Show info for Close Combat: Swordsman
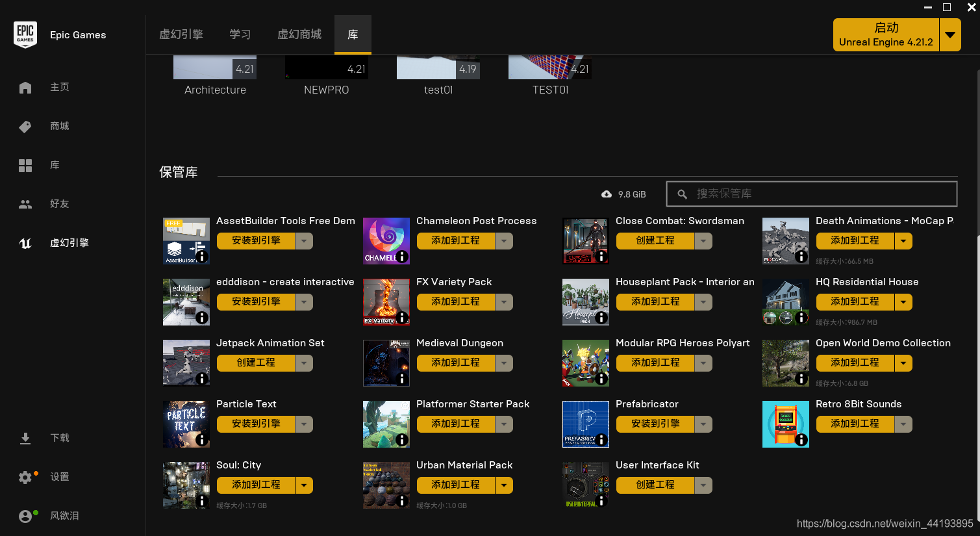This screenshot has height=536, width=980. (x=601, y=257)
